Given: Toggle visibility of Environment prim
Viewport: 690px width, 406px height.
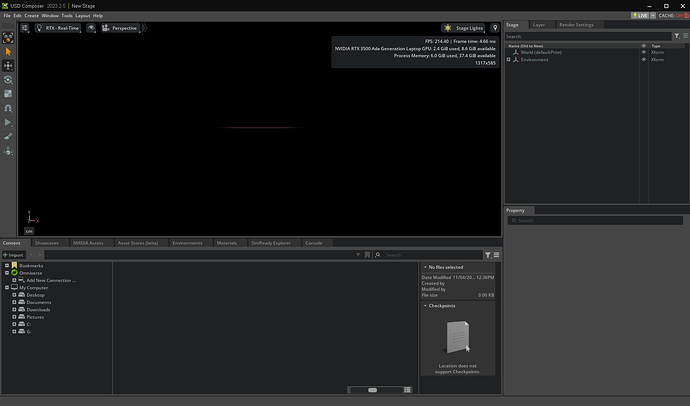Looking at the screenshot, I should point(644,60).
